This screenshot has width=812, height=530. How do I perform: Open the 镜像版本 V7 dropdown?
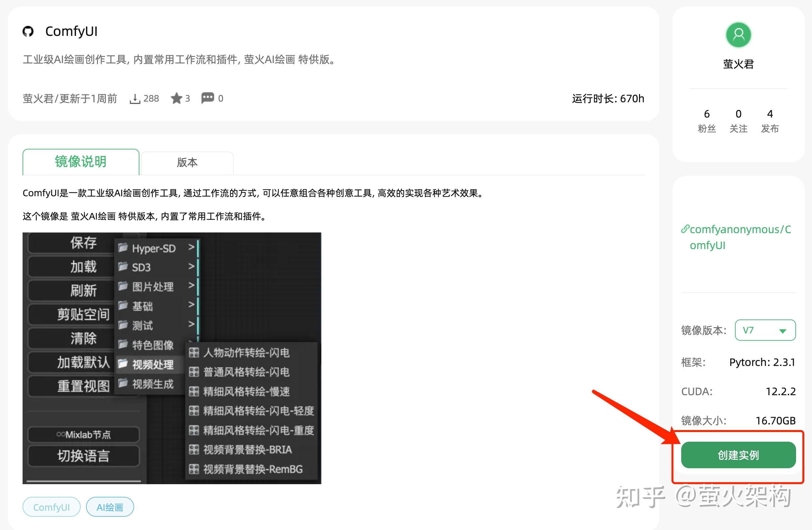765,330
